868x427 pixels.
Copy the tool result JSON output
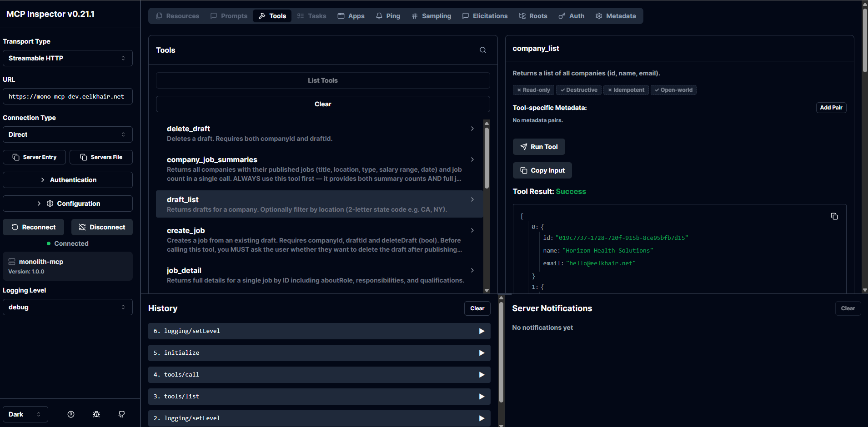pos(834,216)
